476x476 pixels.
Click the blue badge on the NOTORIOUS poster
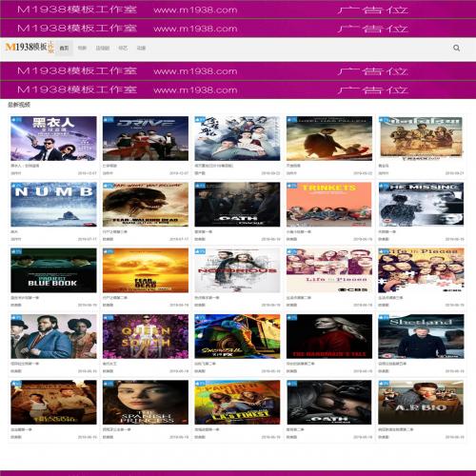[201, 252]
